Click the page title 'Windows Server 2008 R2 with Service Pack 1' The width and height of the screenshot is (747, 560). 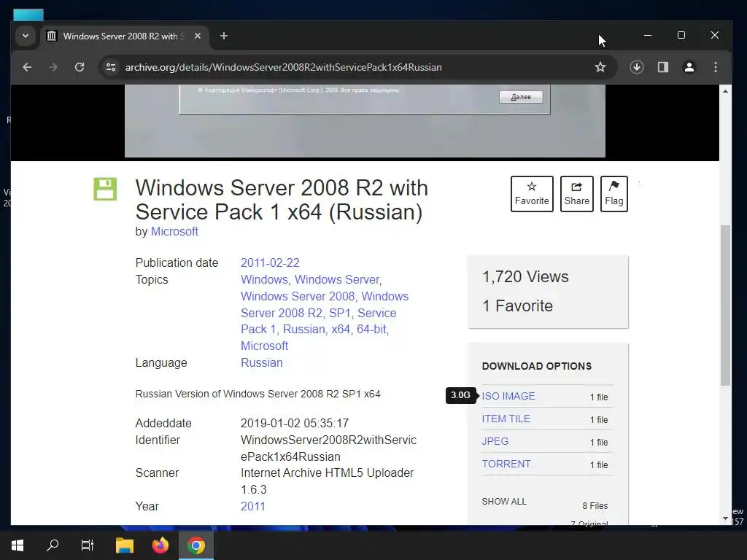point(282,200)
